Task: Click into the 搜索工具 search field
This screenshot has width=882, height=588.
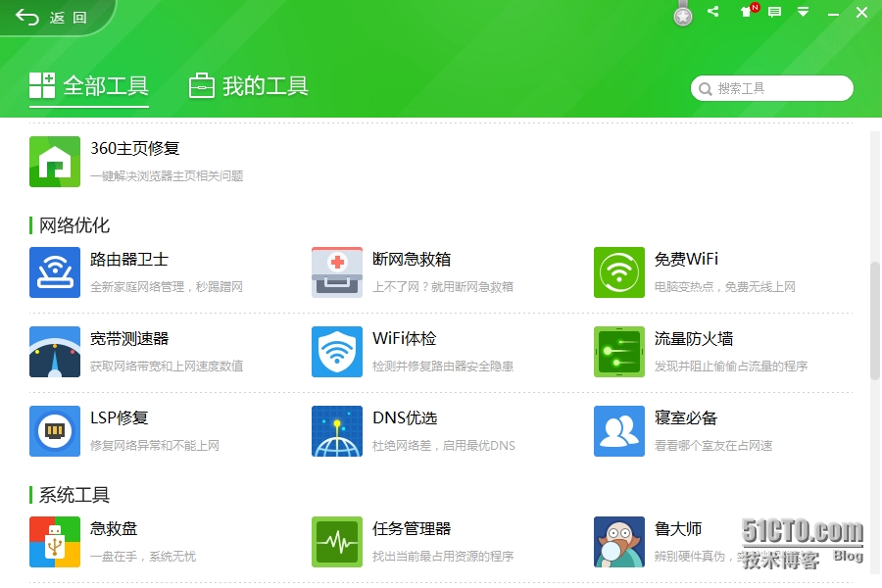Action: [772, 88]
